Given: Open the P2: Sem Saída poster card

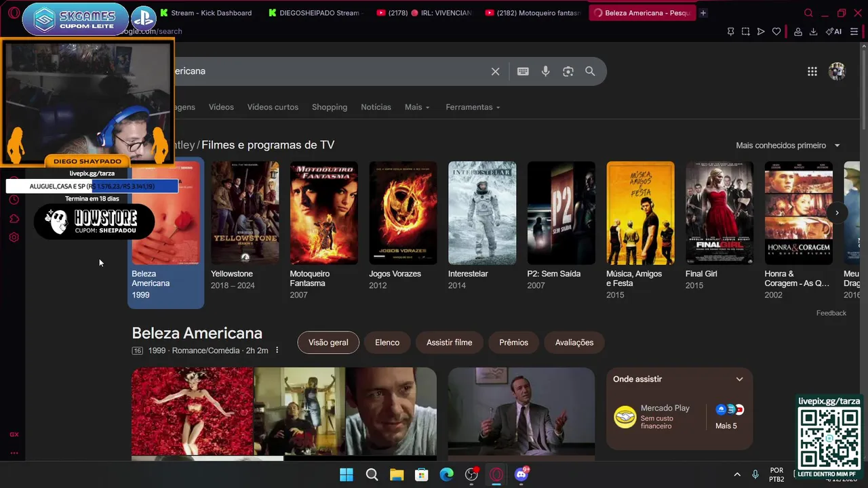Looking at the screenshot, I should coord(561,226).
